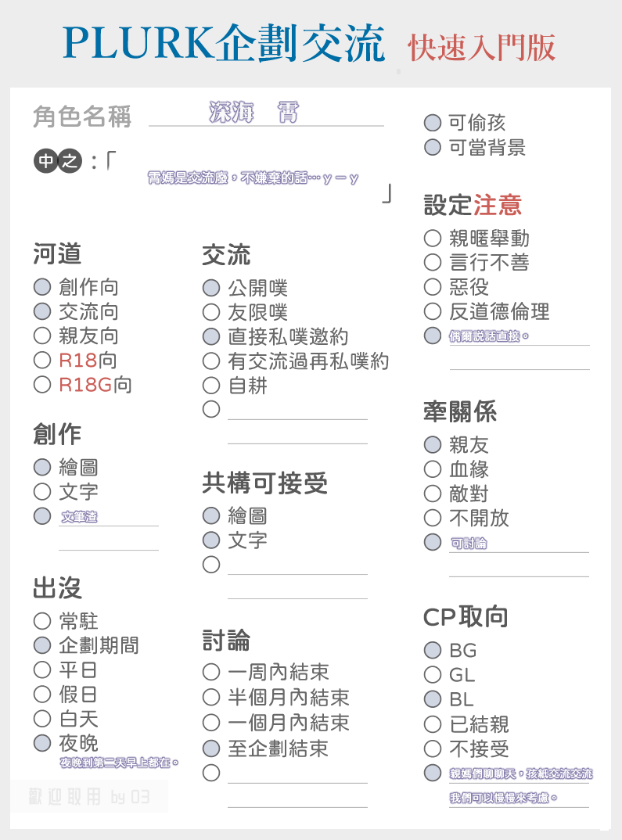Toggle the 公開噗 option circle
622x840 pixels.
211,288
